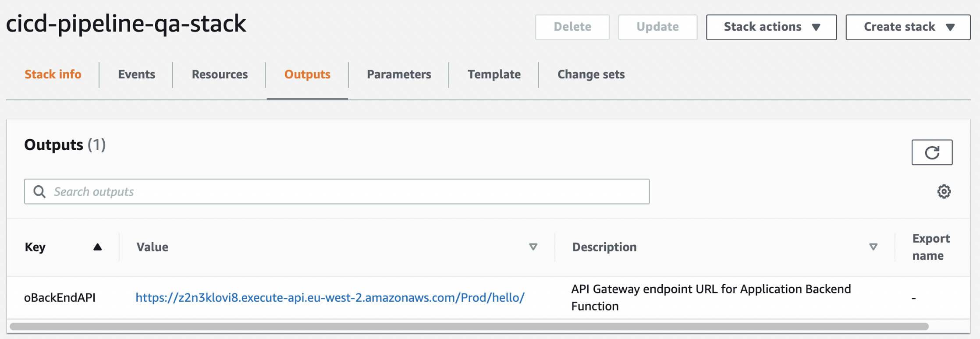Select the Change sets tab

[x=591, y=74]
